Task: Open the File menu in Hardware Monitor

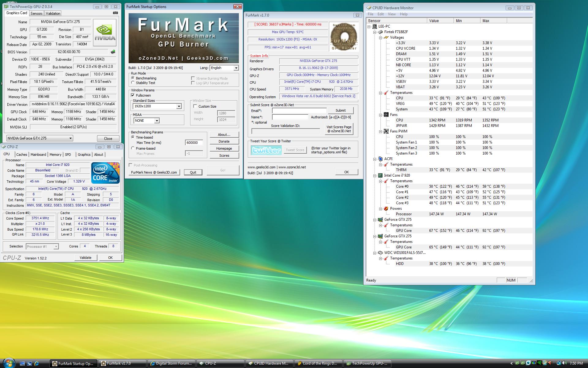Action: coord(371,14)
